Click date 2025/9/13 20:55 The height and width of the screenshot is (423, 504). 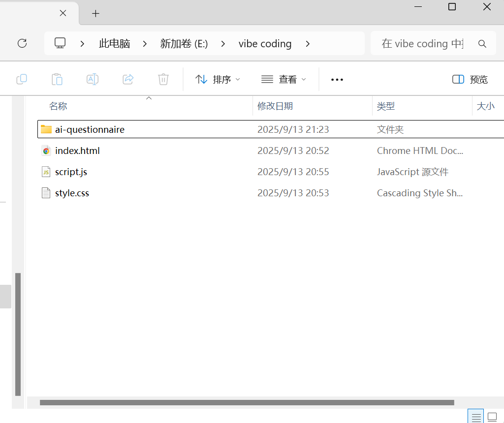coord(293,172)
